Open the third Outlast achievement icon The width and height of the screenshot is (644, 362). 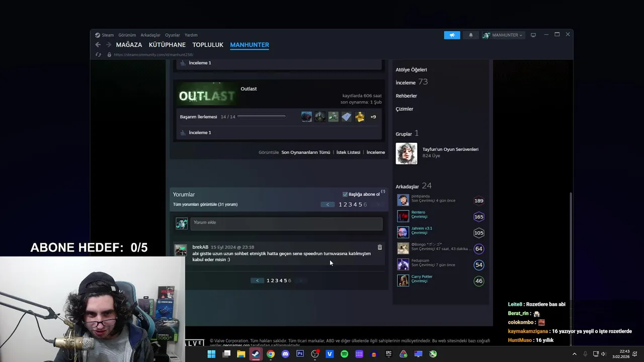tap(333, 117)
